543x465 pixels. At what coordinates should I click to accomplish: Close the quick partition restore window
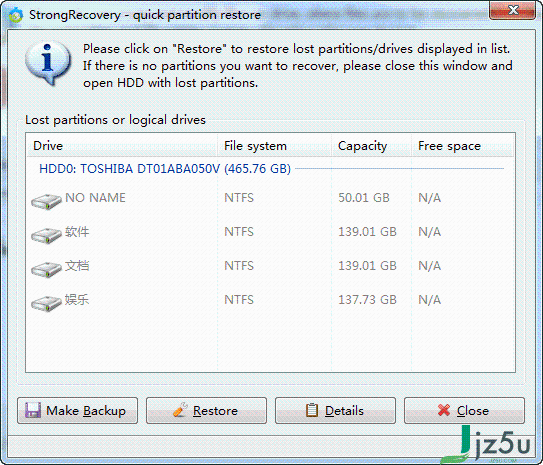click(x=512, y=10)
